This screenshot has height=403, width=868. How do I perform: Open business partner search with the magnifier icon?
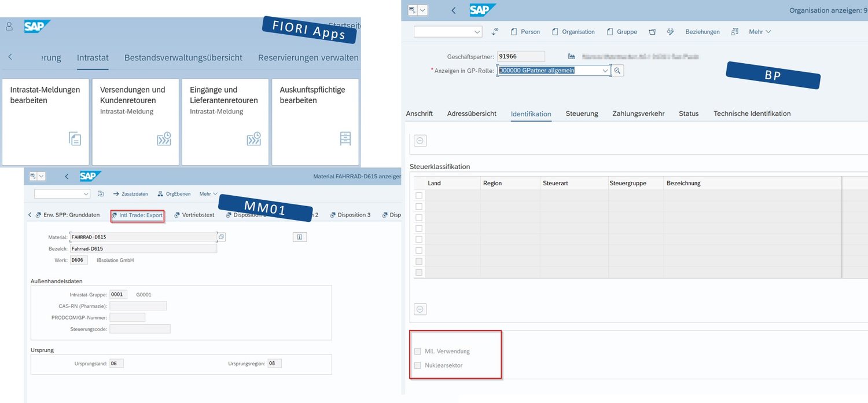pyautogui.click(x=618, y=70)
